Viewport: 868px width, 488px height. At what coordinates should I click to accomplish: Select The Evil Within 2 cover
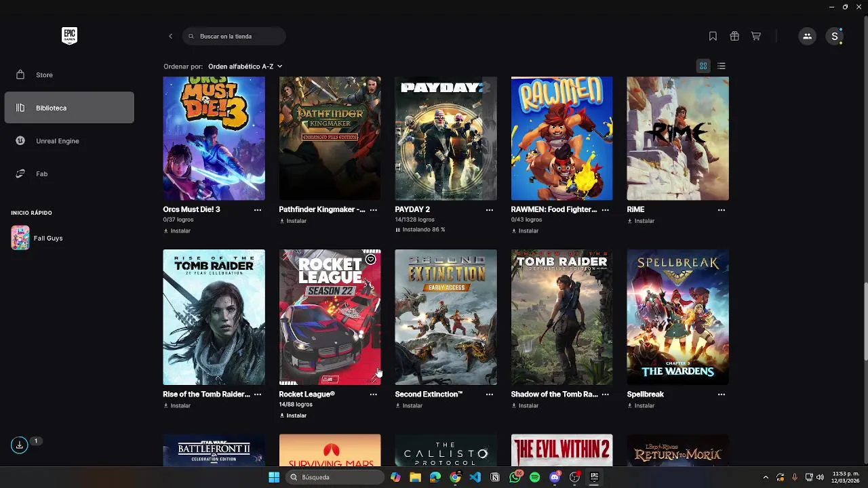click(x=561, y=450)
